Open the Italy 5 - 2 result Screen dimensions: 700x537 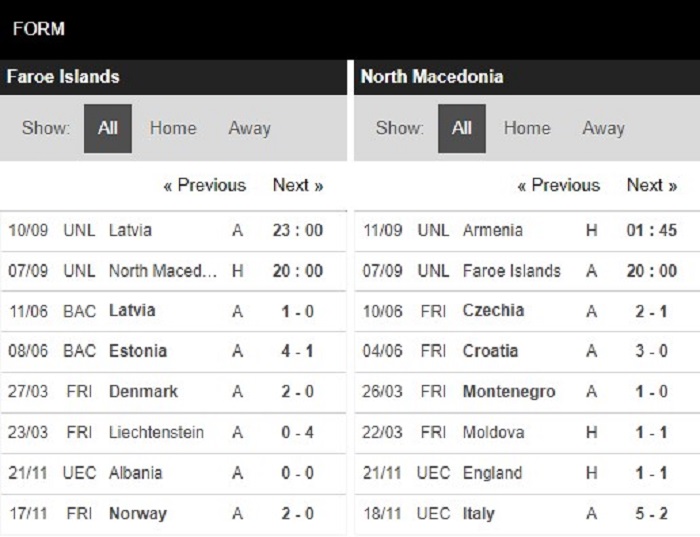pyautogui.click(x=527, y=514)
